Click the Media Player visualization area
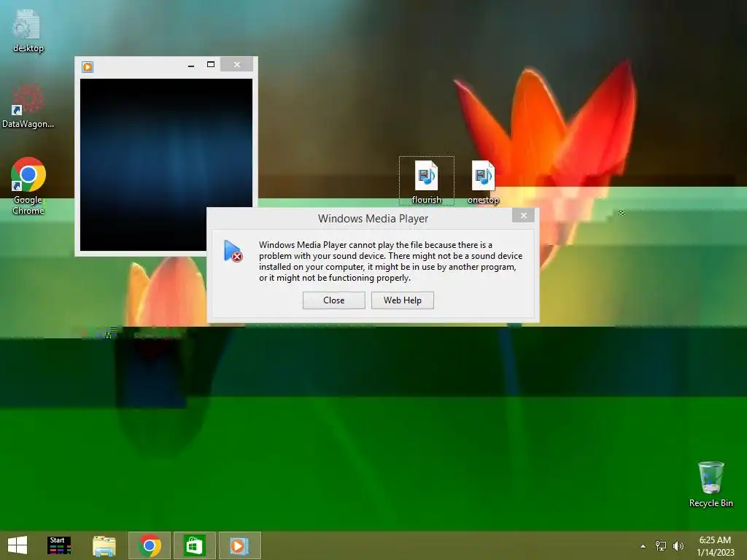 pos(166,164)
